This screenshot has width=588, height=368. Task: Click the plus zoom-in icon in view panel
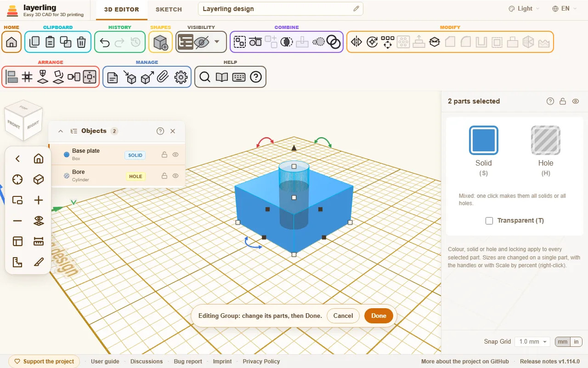(39, 200)
